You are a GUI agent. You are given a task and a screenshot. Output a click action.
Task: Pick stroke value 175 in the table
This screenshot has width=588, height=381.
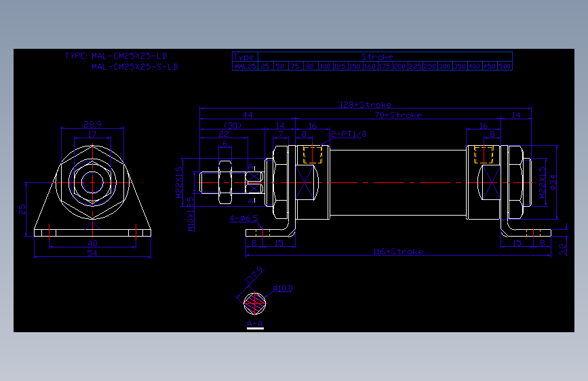(x=385, y=66)
